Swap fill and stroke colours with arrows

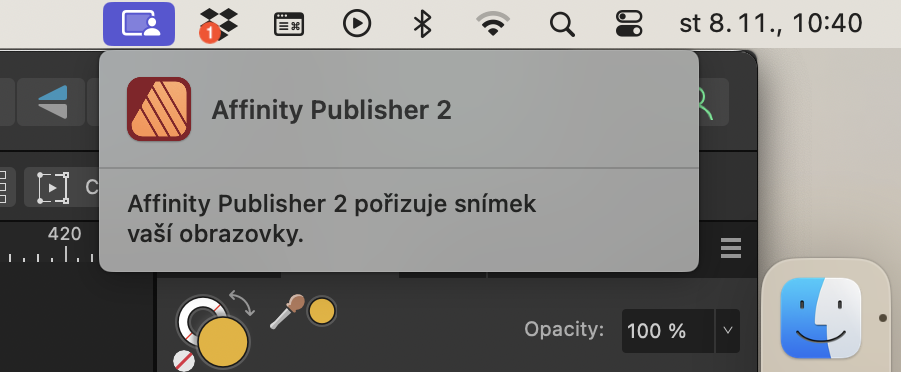pyautogui.click(x=242, y=303)
